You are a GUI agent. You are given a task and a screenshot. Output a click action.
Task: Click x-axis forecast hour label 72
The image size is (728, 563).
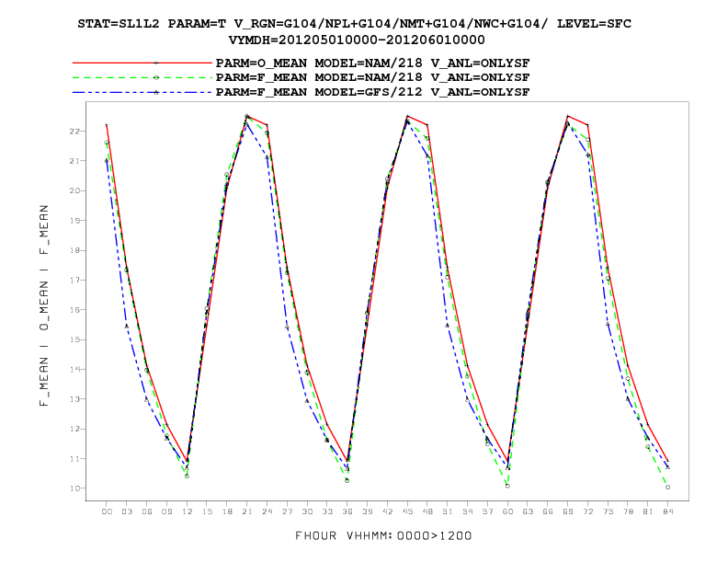pyautogui.click(x=587, y=511)
